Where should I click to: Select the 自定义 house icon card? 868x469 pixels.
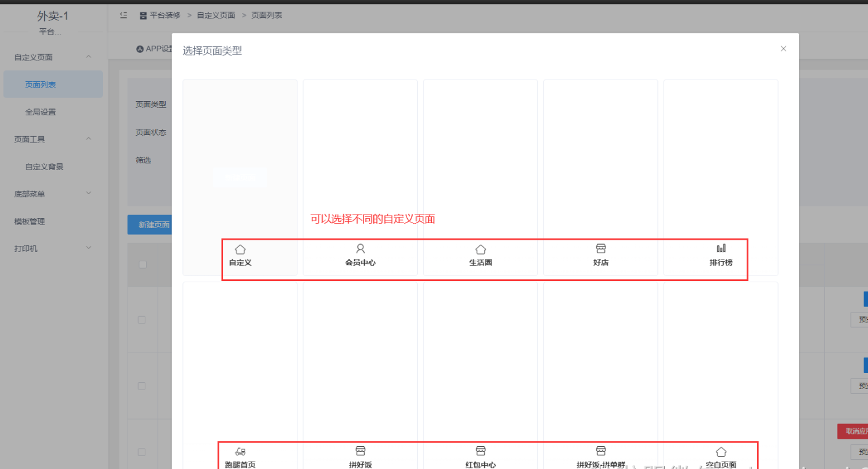(240, 250)
